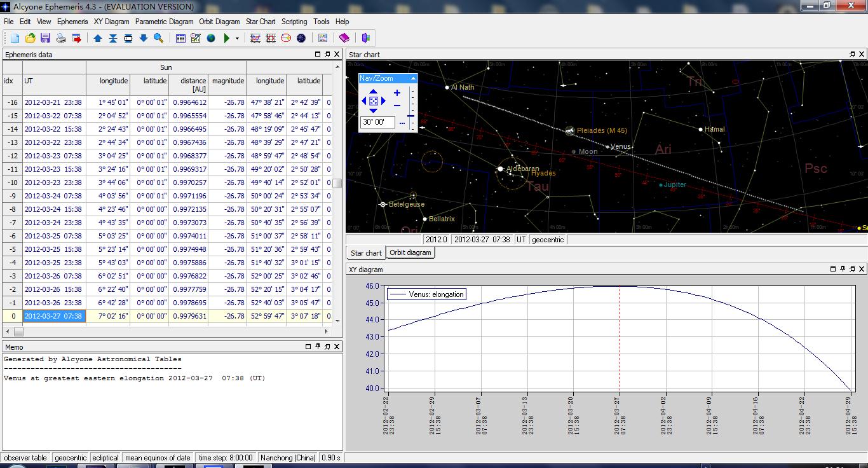Image resolution: width=868 pixels, height=468 pixels.
Task: Click the Venus: elongation legend entry
Action: point(427,294)
